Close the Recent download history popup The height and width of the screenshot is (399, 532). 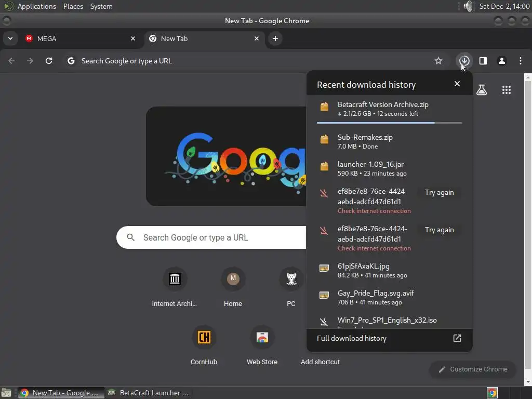(x=457, y=84)
